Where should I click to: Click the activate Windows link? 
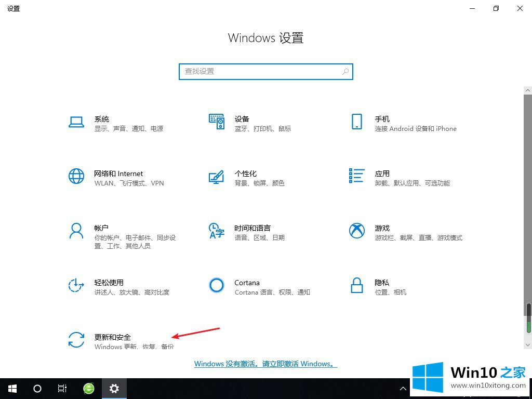(265, 364)
